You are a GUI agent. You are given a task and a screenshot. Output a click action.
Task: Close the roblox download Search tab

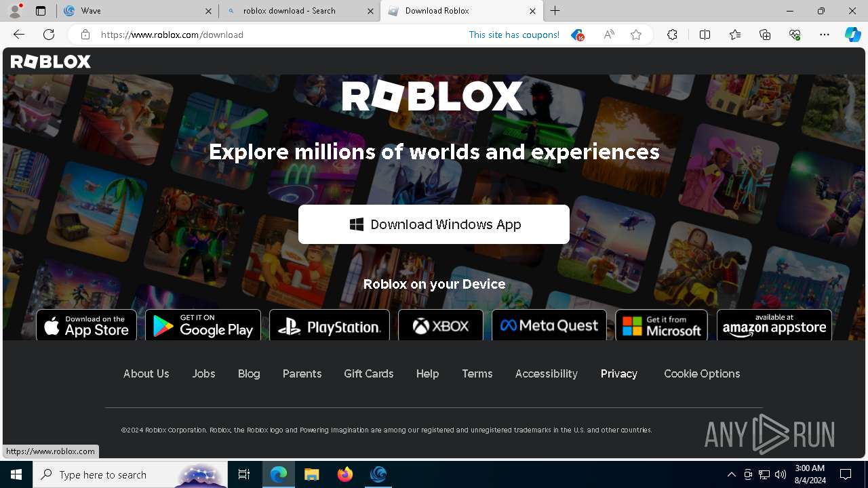click(x=370, y=11)
